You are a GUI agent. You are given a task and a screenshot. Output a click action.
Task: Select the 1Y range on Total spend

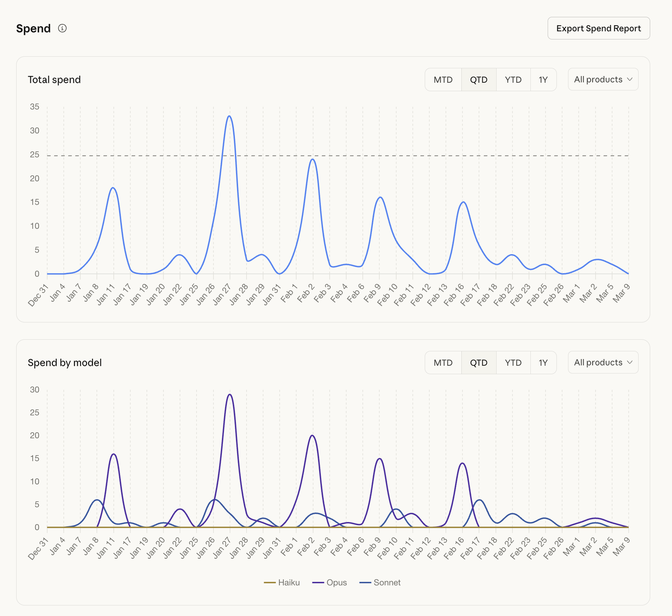coord(543,80)
